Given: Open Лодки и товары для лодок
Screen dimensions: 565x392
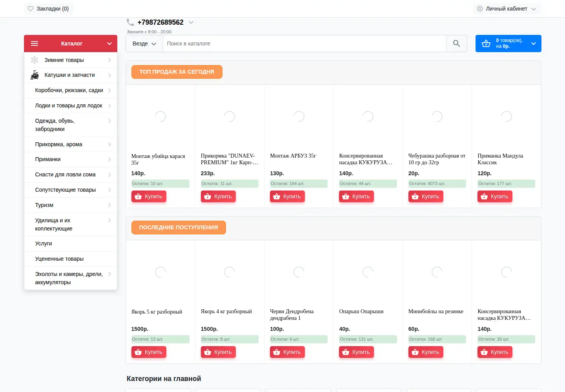Looking at the screenshot, I should (71, 105).
